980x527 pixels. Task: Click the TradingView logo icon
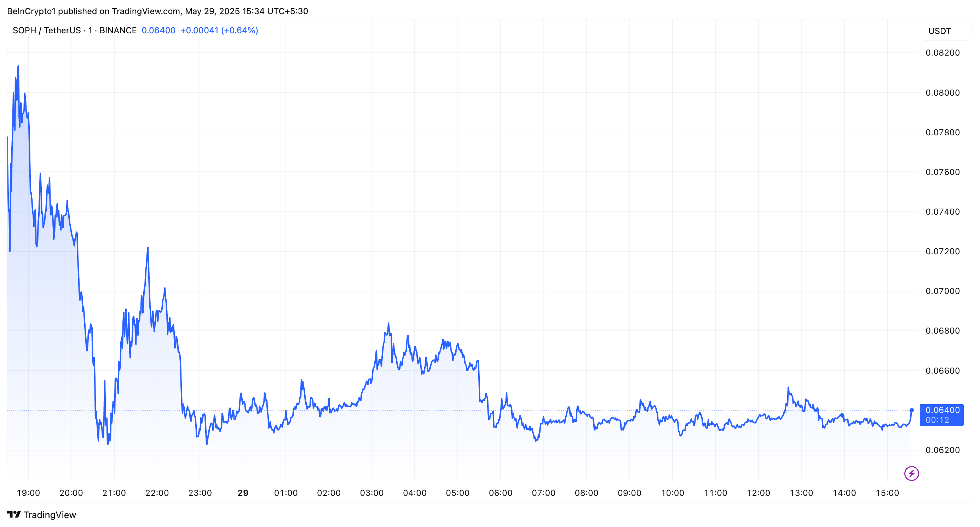(14, 515)
